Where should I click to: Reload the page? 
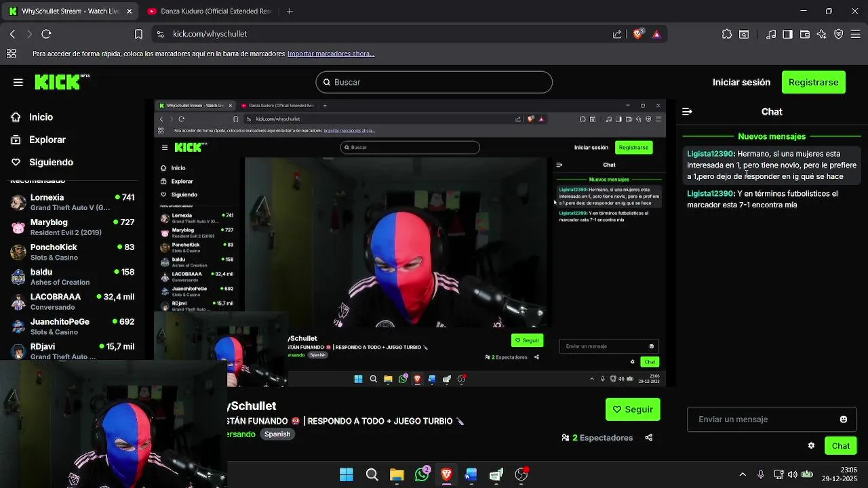click(x=46, y=34)
